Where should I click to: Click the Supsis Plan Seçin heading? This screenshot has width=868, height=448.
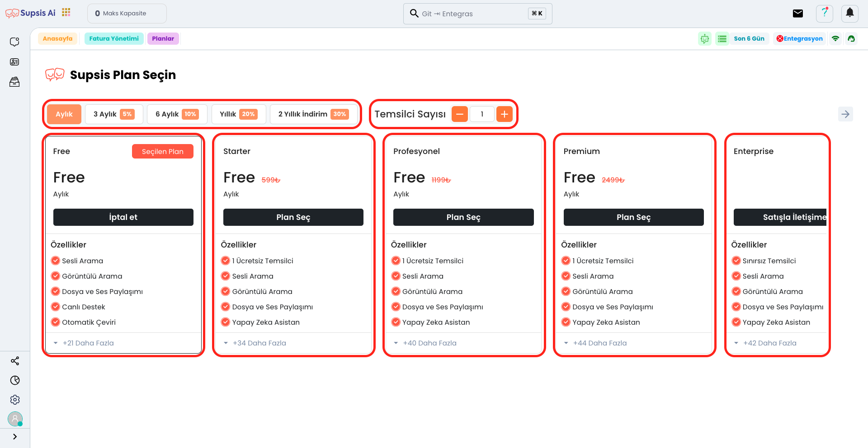coord(123,75)
